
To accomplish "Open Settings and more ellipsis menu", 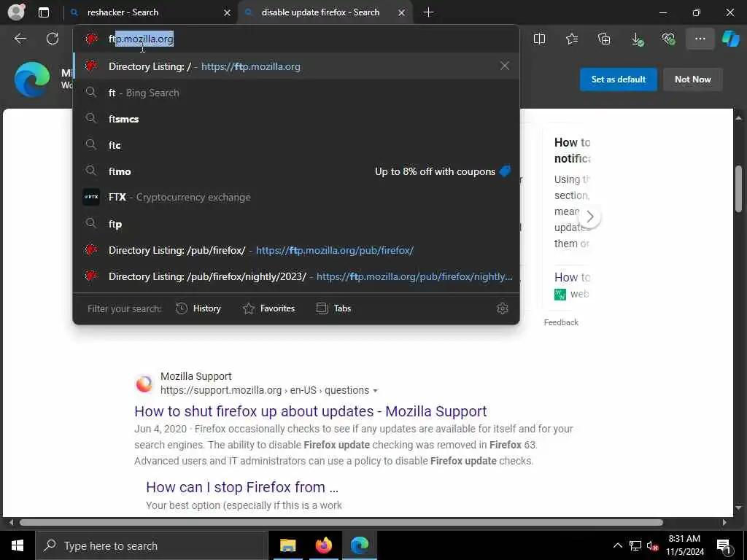I will point(700,39).
